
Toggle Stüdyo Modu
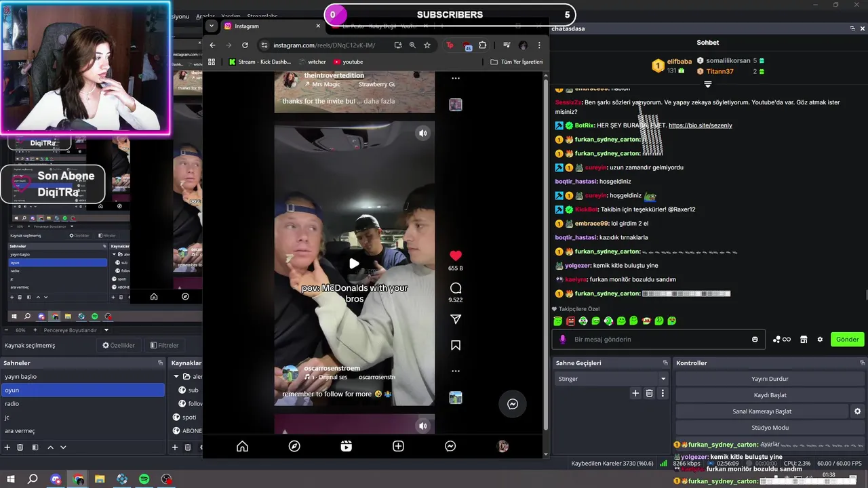coord(770,428)
